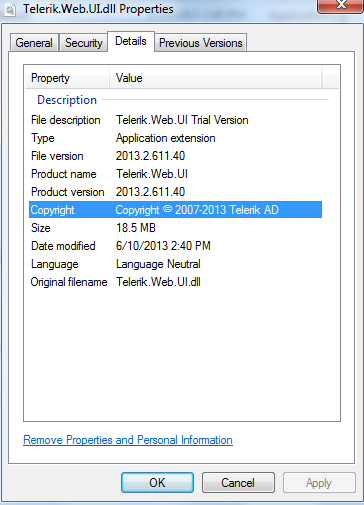The height and width of the screenshot is (505, 364).
Task: Select the Date modified row
Action: point(175,246)
